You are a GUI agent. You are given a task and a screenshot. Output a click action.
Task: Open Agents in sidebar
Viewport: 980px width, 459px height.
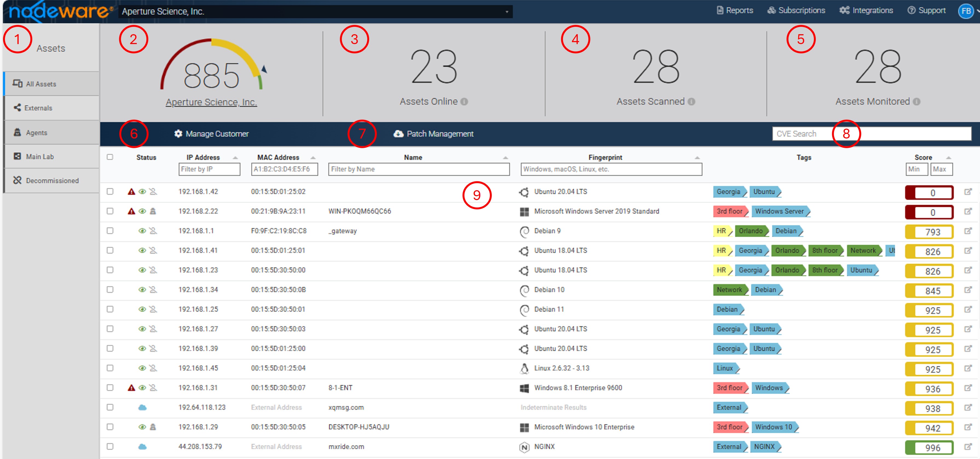pos(51,132)
